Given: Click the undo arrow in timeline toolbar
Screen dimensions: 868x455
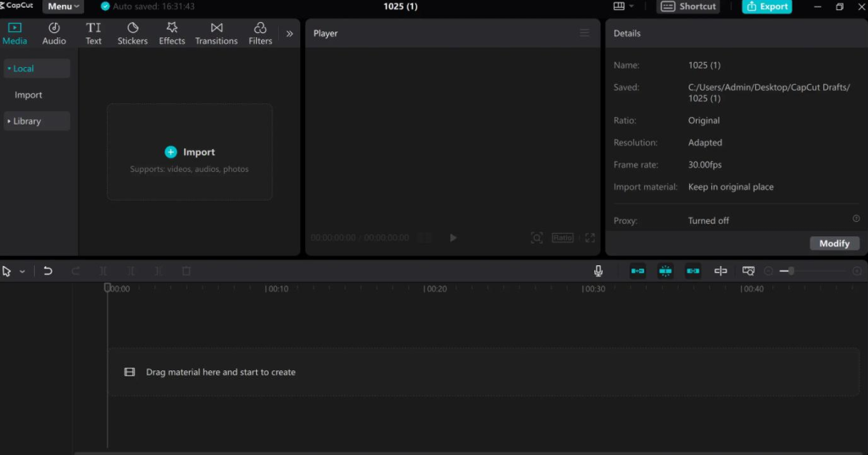Looking at the screenshot, I should coord(48,270).
